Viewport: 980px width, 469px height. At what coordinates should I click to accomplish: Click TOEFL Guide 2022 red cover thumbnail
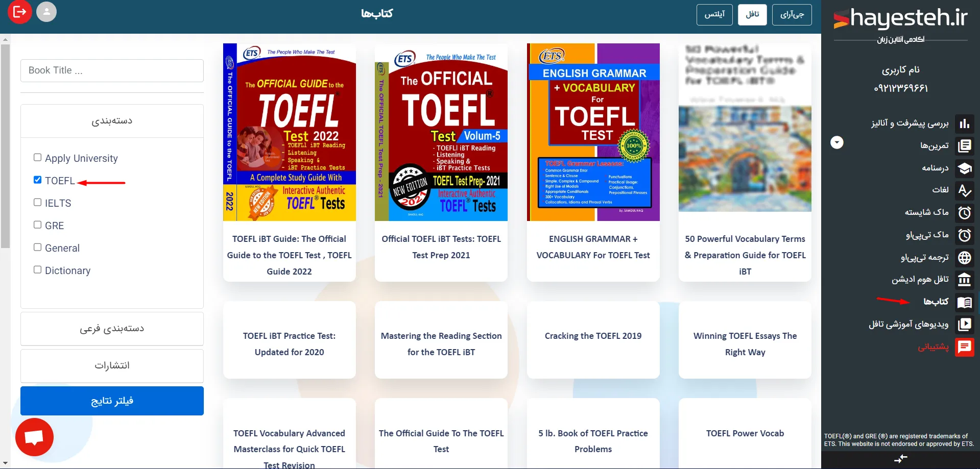pyautogui.click(x=290, y=132)
